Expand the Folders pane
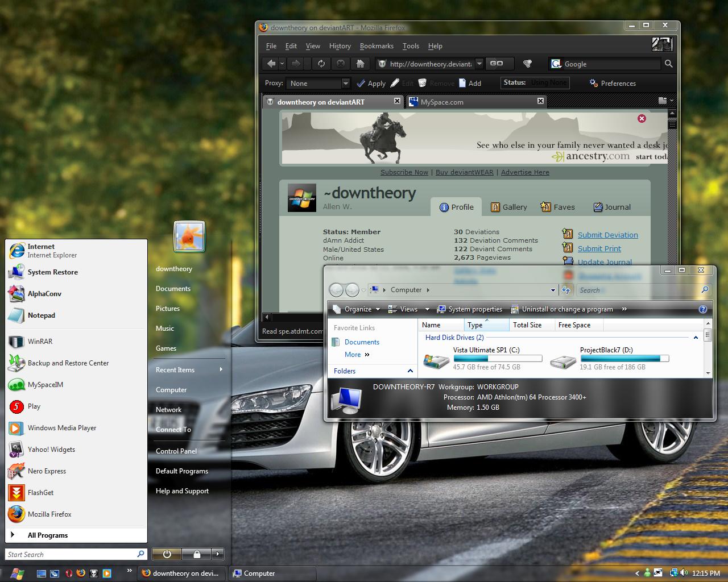Image resolution: width=728 pixels, height=582 pixels. click(x=410, y=371)
